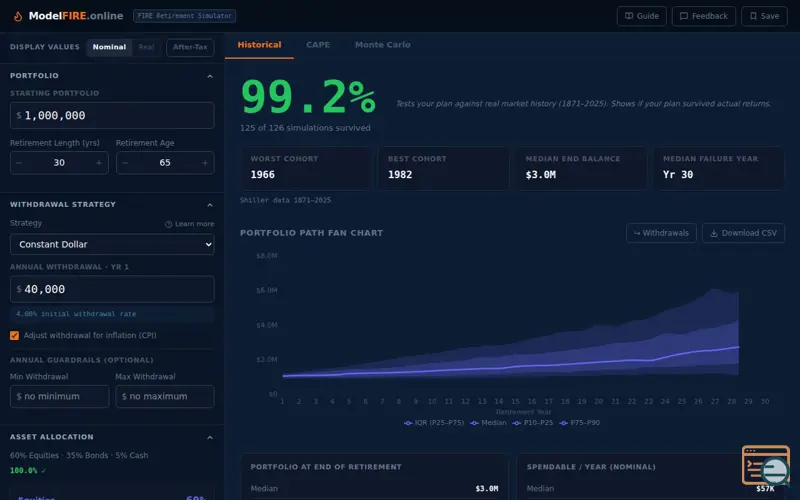Screen dimensions: 800x500
Task: Open the Feedback button
Action: 704,16
